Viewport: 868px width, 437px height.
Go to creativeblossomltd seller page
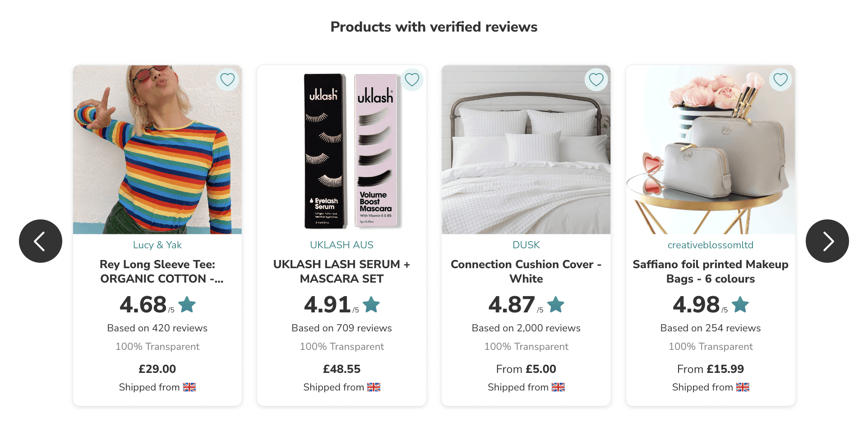(x=710, y=245)
